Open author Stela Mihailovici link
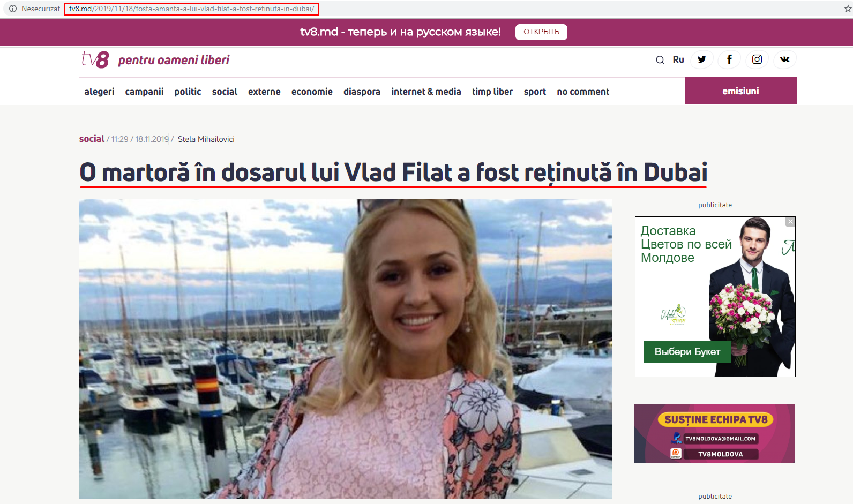The width and height of the screenshot is (853, 504). tap(206, 139)
